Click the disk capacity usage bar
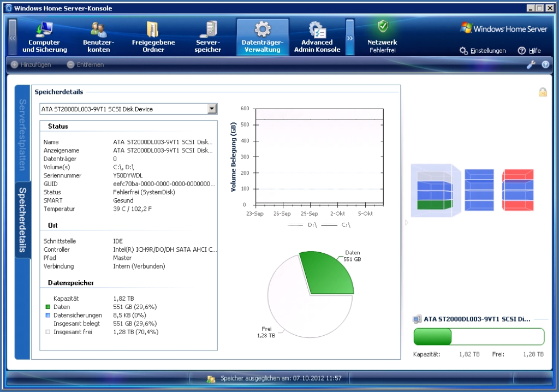 pyautogui.click(x=479, y=337)
